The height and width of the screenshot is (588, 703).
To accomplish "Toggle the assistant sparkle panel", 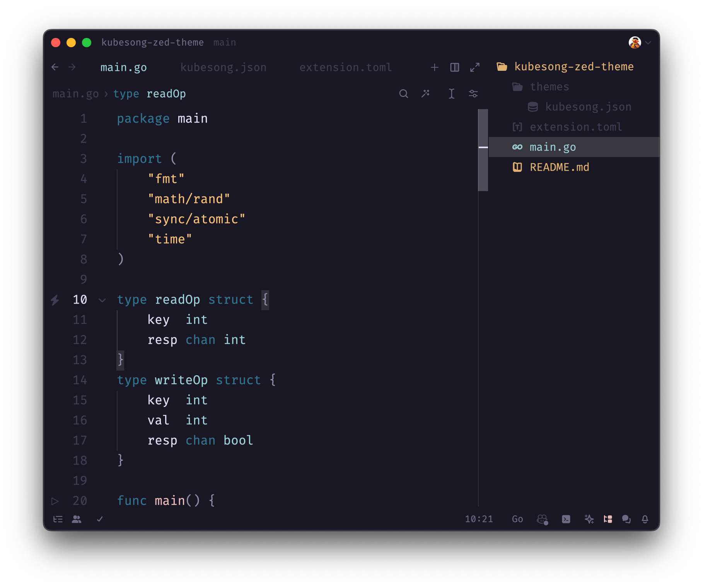I will [589, 519].
